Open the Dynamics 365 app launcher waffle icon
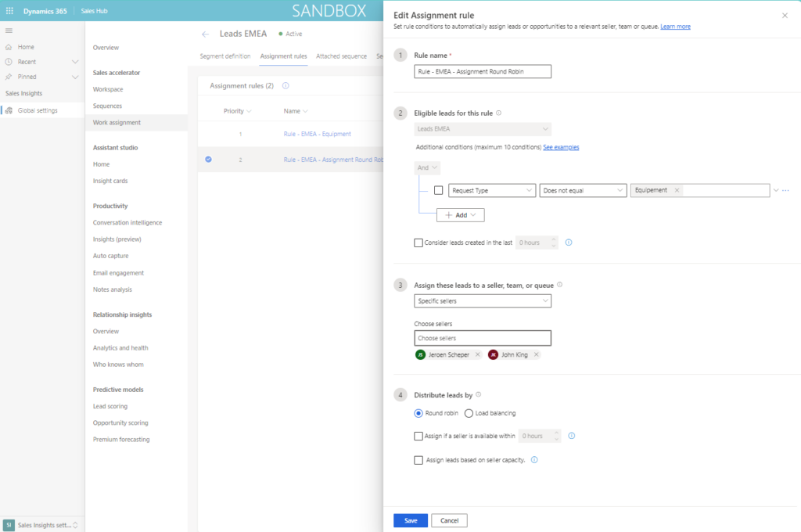 click(8, 10)
